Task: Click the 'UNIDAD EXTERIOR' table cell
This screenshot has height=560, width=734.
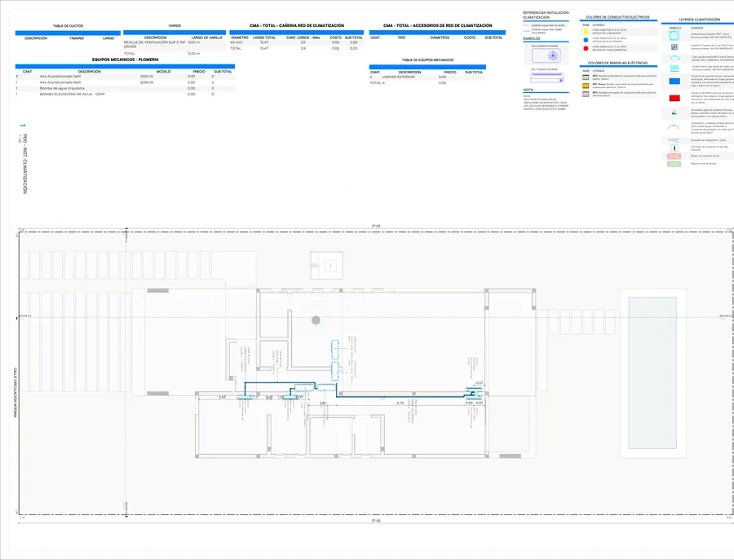Action: tap(398, 77)
